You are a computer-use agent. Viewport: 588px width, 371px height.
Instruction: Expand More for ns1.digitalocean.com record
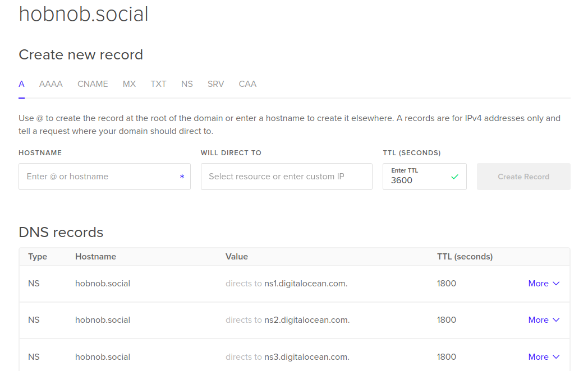click(x=544, y=284)
